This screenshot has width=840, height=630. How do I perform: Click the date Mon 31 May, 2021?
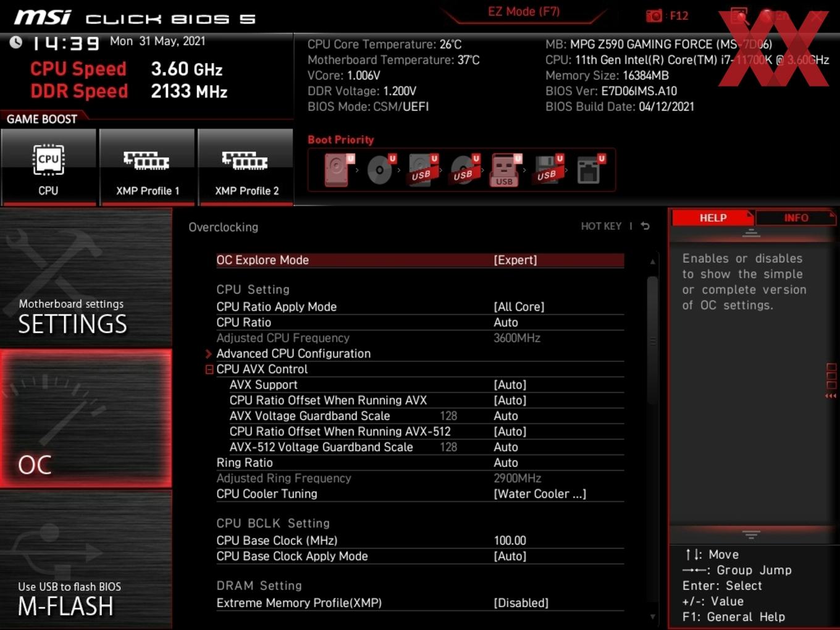click(157, 41)
